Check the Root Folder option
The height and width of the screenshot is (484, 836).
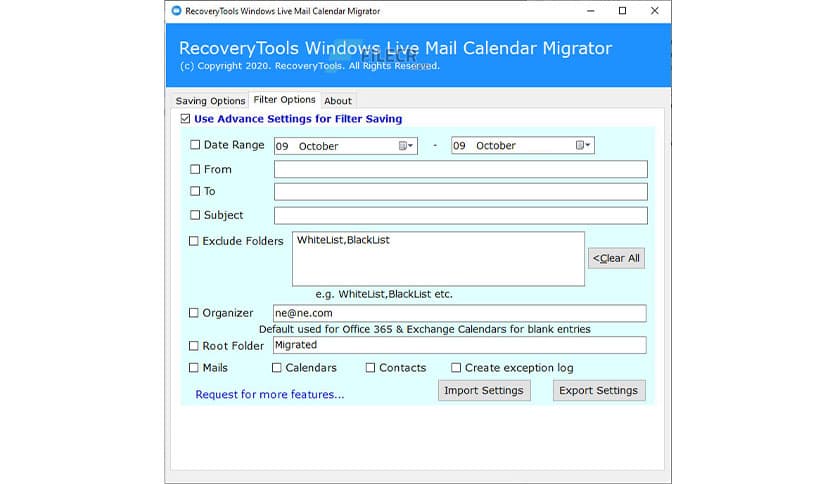(194, 346)
